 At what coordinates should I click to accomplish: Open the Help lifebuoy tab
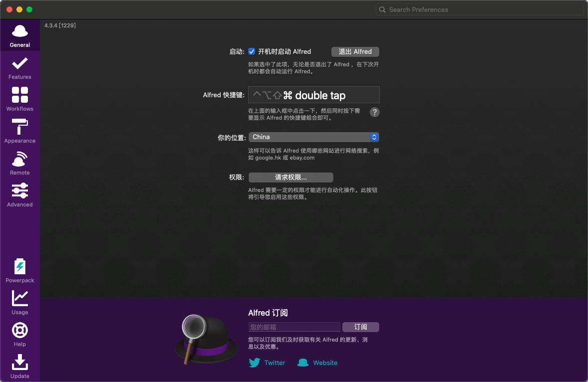tap(20, 335)
